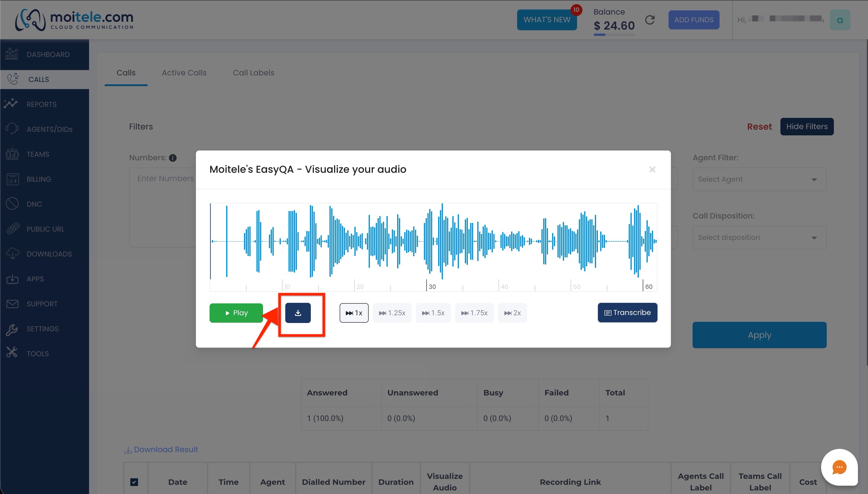Reset the call filters

(759, 126)
